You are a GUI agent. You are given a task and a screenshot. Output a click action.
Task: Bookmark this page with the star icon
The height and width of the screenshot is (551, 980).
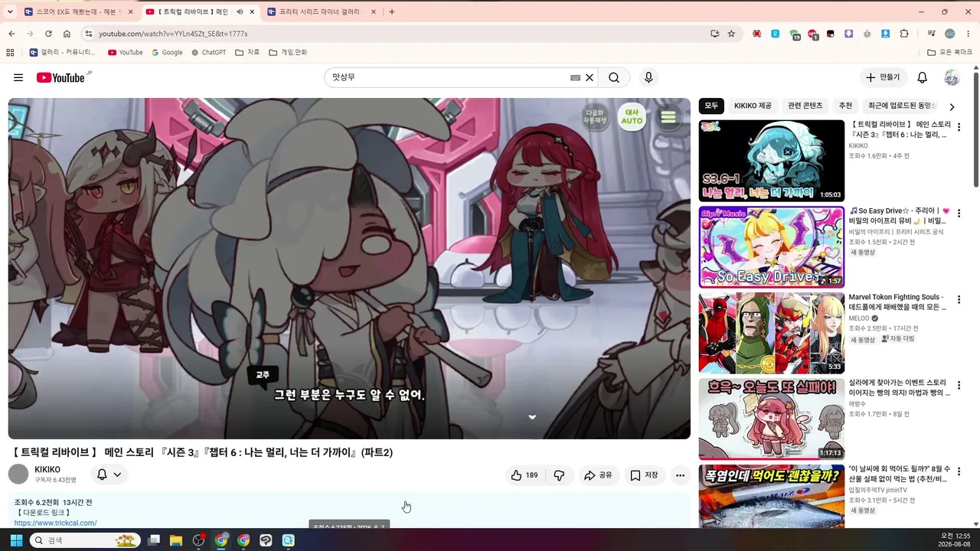click(731, 34)
